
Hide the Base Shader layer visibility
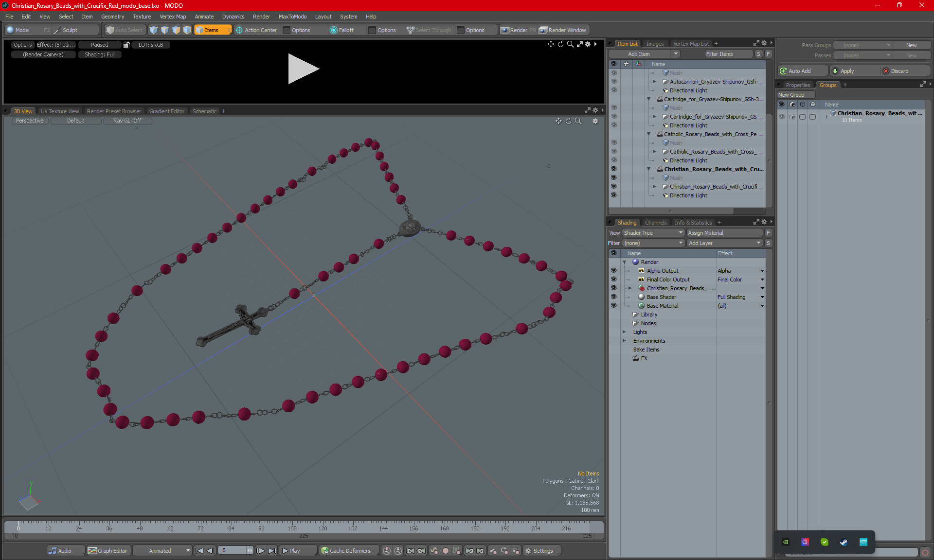pyautogui.click(x=613, y=297)
